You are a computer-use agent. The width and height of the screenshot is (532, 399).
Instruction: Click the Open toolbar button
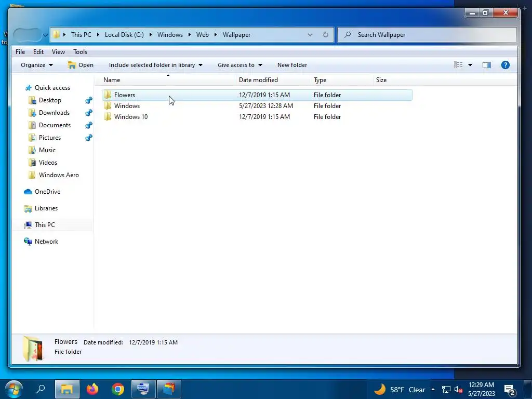pyautogui.click(x=81, y=65)
